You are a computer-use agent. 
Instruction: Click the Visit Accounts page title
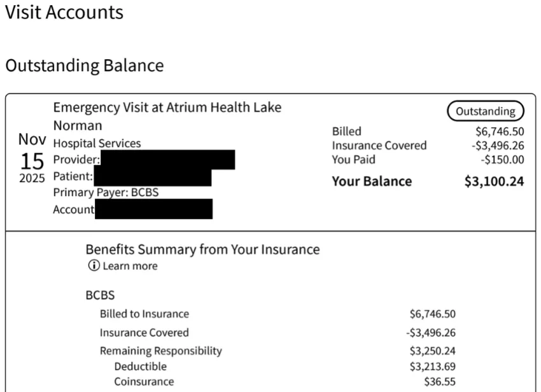pos(64,12)
